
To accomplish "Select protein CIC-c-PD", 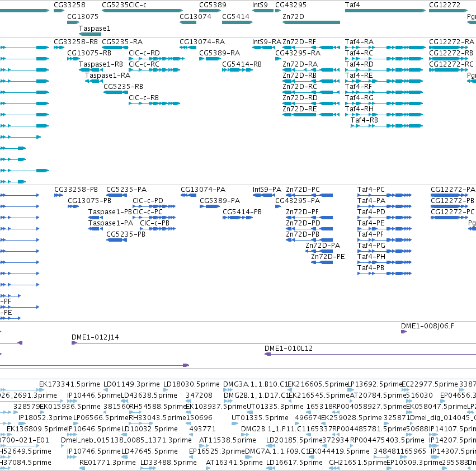I will tap(148, 201).
